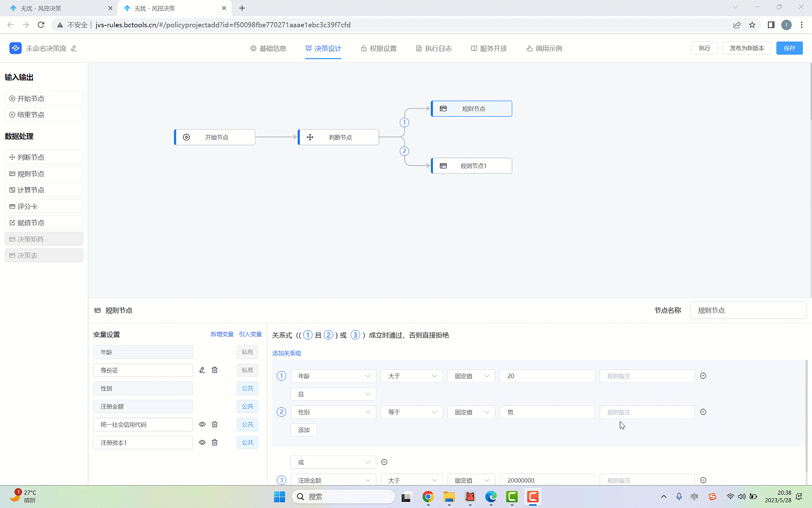This screenshot has width=812, height=508.
Task: Toggle 身份证 variable scope 私有
Action: coord(247,370)
